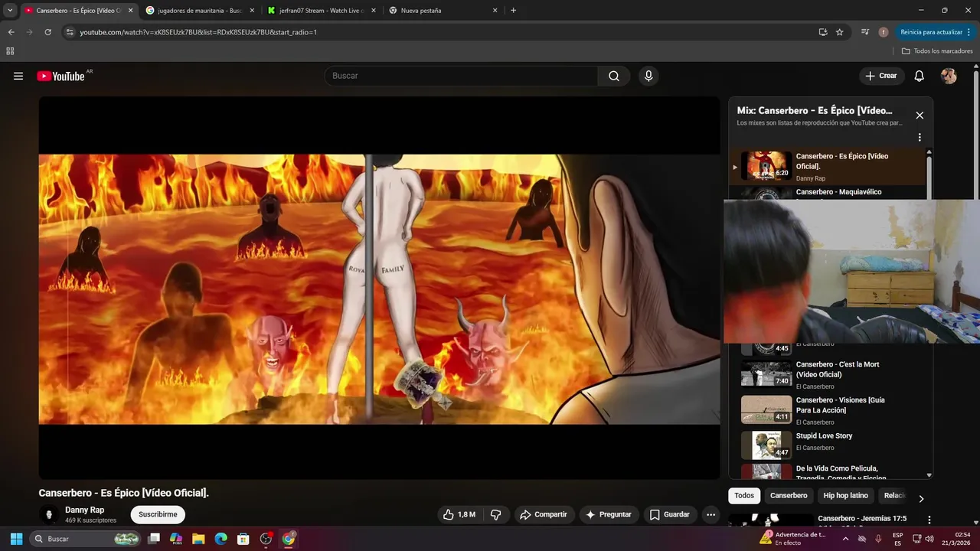This screenshot has height=551, width=980.
Task: Select the Todos filter chip
Action: 744,496
